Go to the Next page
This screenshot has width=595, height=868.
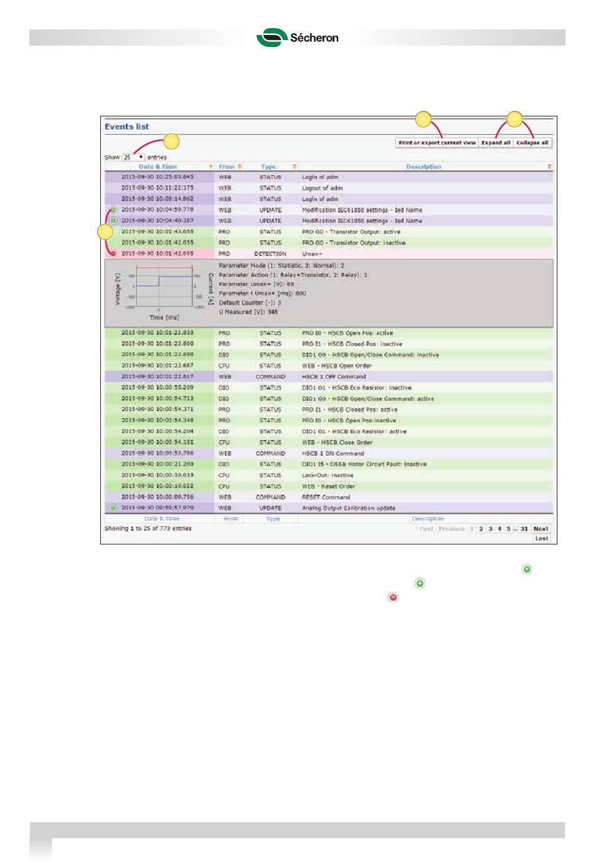pyautogui.click(x=541, y=529)
